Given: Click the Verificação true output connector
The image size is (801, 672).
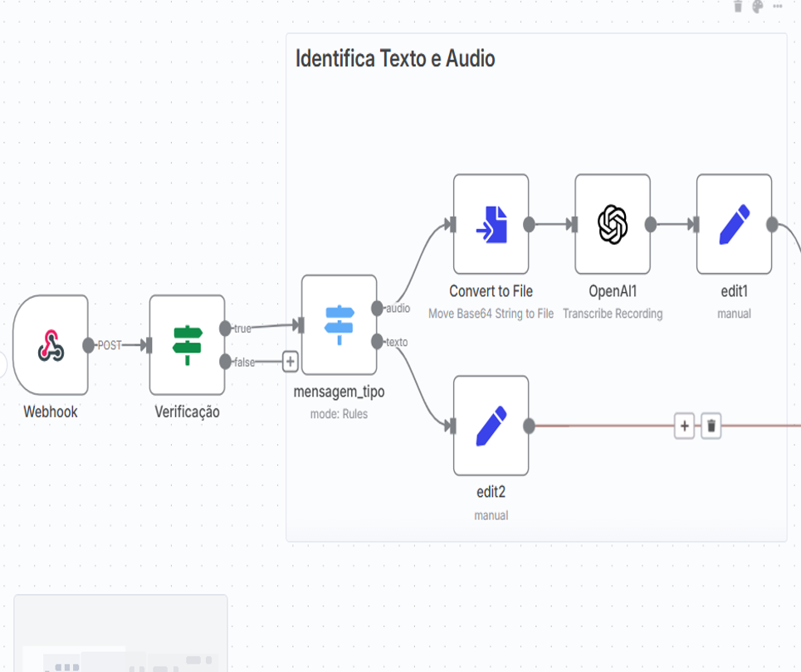Looking at the screenshot, I should [x=225, y=329].
